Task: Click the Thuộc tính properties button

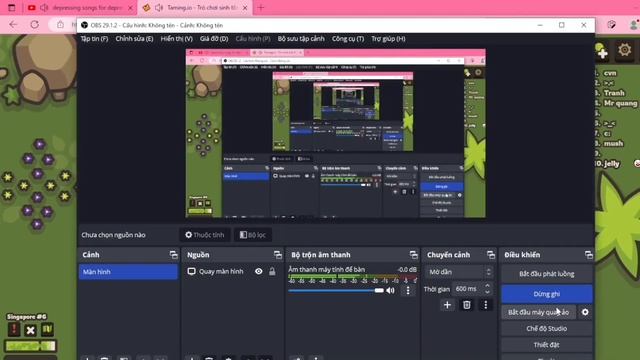Action: pyautogui.click(x=204, y=235)
